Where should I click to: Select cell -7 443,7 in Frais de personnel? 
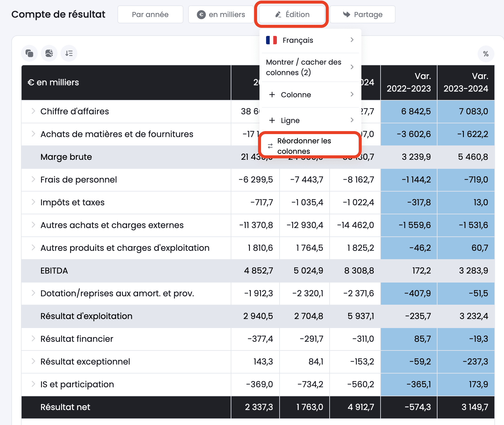click(x=304, y=180)
